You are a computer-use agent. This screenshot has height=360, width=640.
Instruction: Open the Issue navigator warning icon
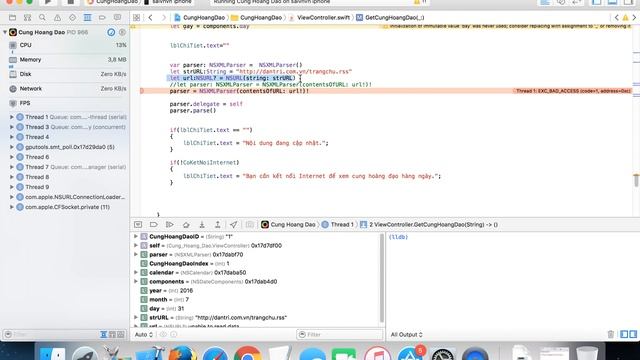pos(57,18)
